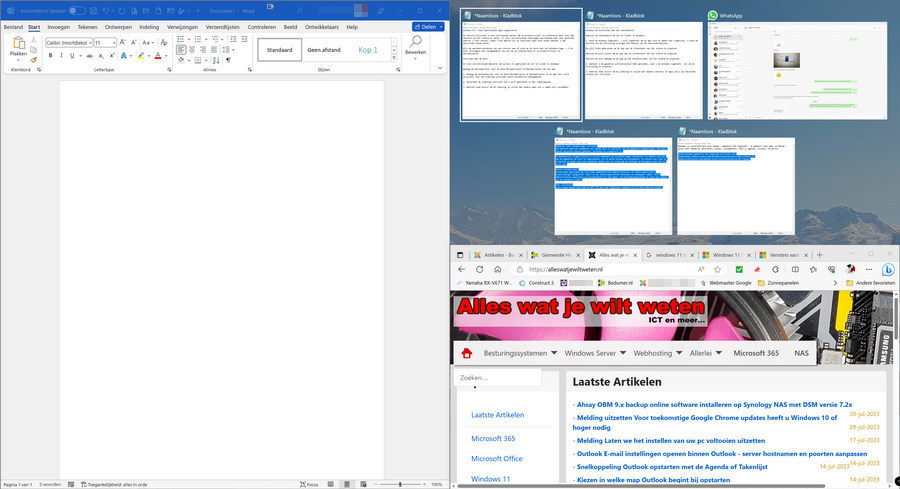Open the font size 11 dropdown

[114, 42]
